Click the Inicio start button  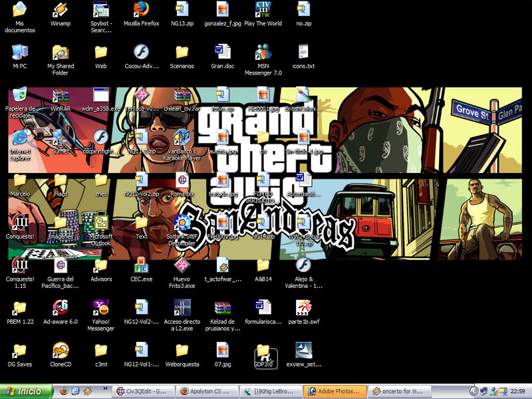[26, 391]
